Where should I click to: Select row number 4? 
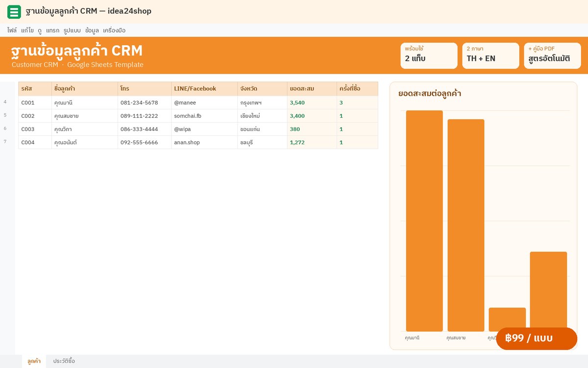pos(5,102)
